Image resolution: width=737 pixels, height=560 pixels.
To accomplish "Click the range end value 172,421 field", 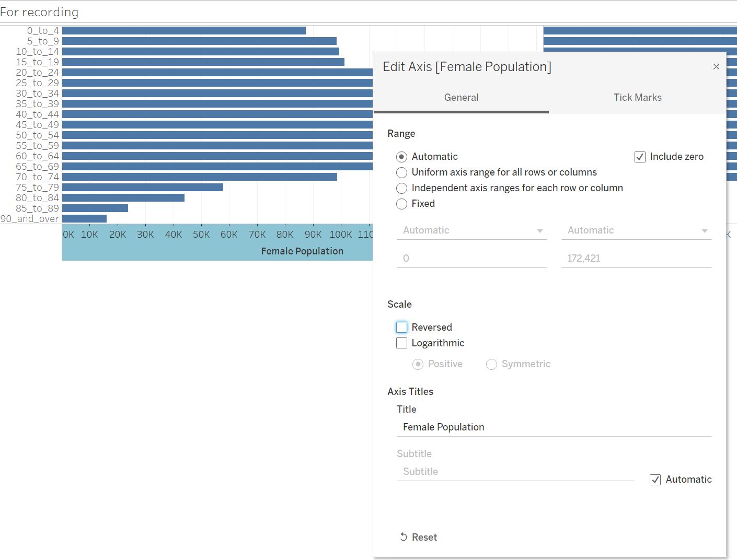I will [x=636, y=258].
